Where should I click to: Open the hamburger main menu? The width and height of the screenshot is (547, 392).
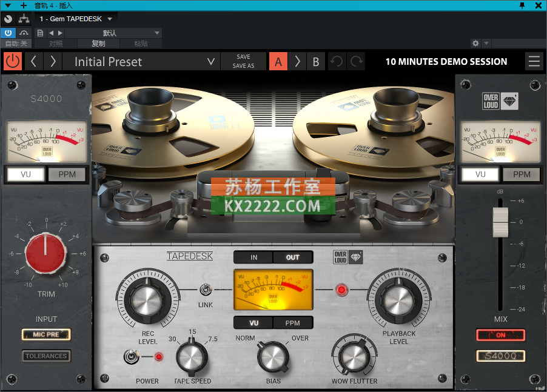(534, 61)
